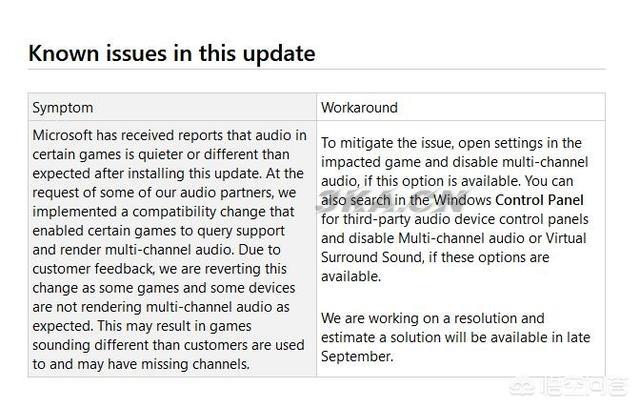Click the We are working on a resolution paragraph
The width and height of the screenshot is (640, 408).
point(456,337)
